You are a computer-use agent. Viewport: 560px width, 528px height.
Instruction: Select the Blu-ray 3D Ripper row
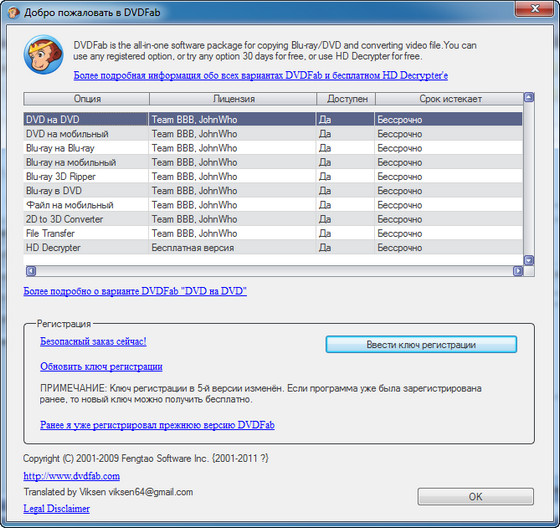tap(273, 176)
